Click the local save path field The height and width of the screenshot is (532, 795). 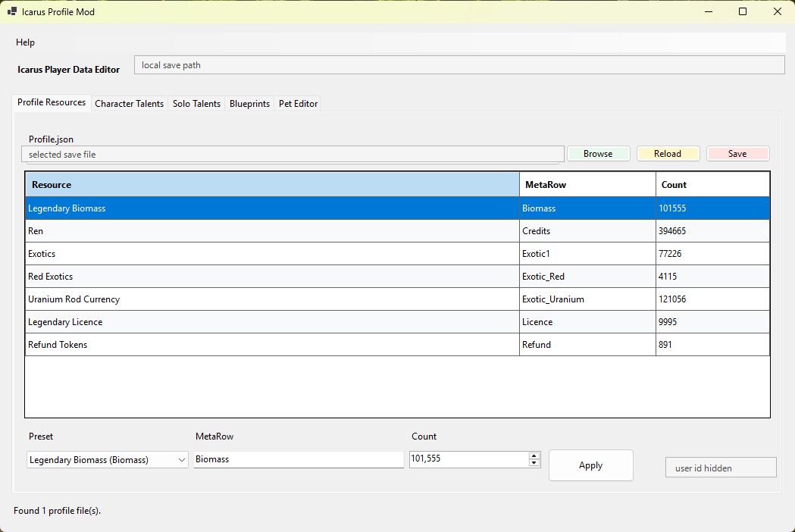click(459, 65)
